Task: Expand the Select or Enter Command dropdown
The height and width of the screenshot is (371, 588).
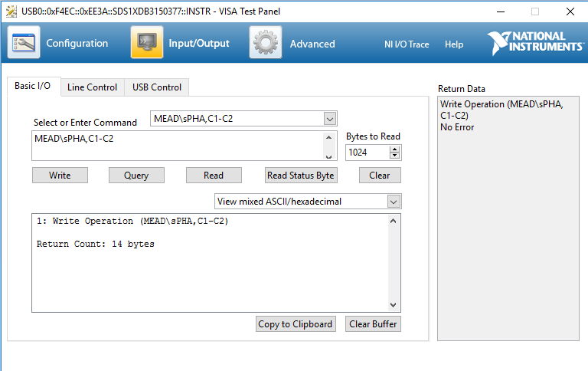Action: point(330,119)
